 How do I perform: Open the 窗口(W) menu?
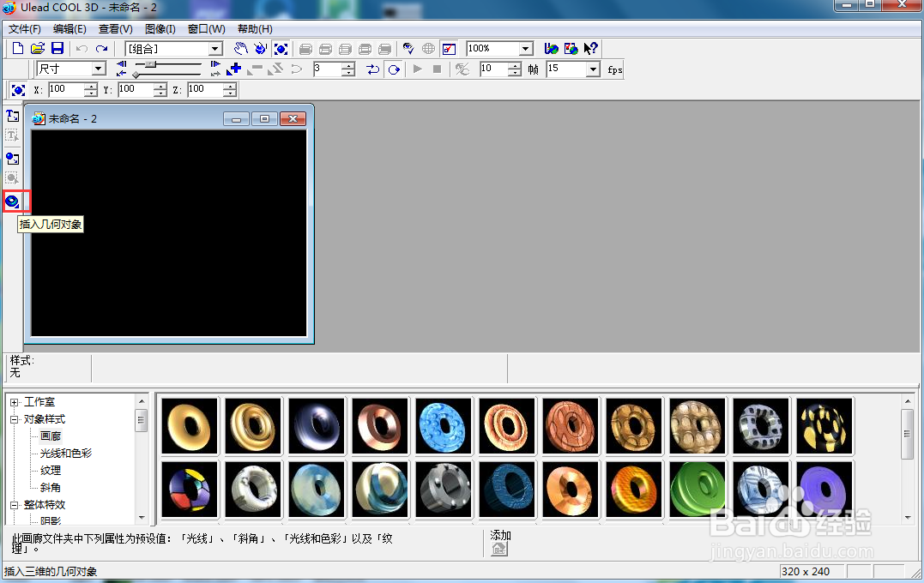point(206,29)
